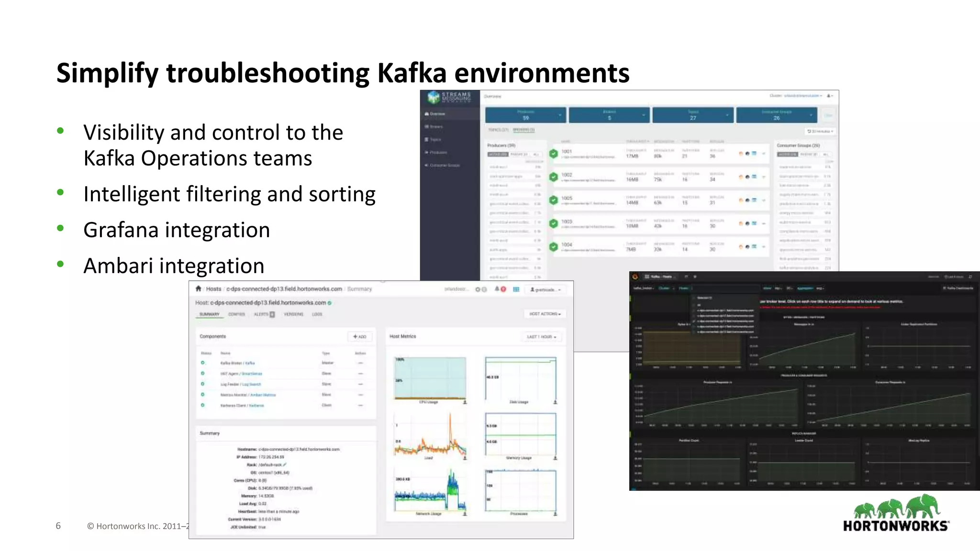Sort brokers by Throughput column header
The image size is (980, 551).
tap(637, 142)
